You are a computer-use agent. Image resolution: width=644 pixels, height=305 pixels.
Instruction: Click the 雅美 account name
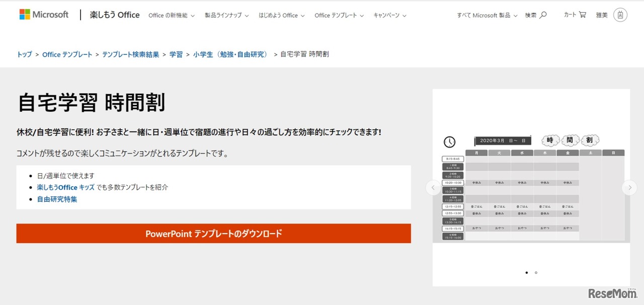point(602,15)
